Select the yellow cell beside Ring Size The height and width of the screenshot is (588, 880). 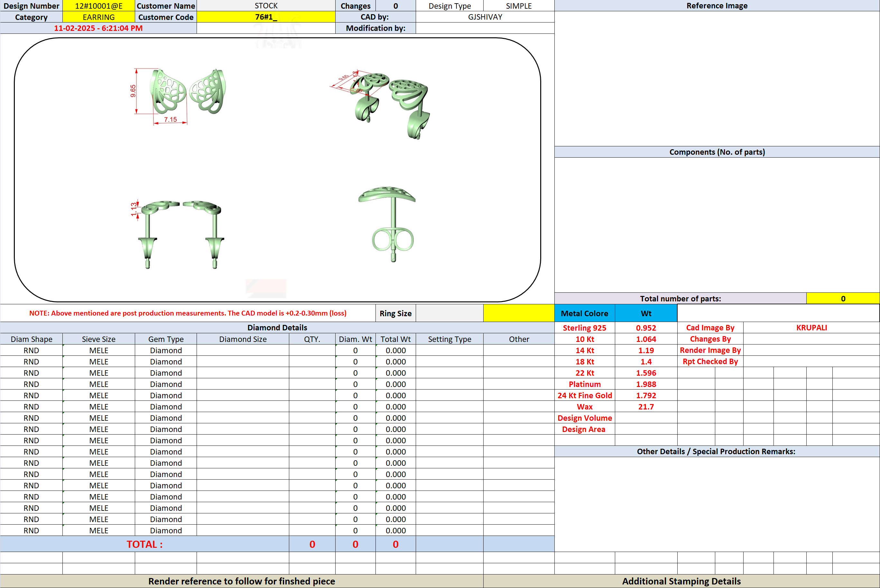point(519,313)
